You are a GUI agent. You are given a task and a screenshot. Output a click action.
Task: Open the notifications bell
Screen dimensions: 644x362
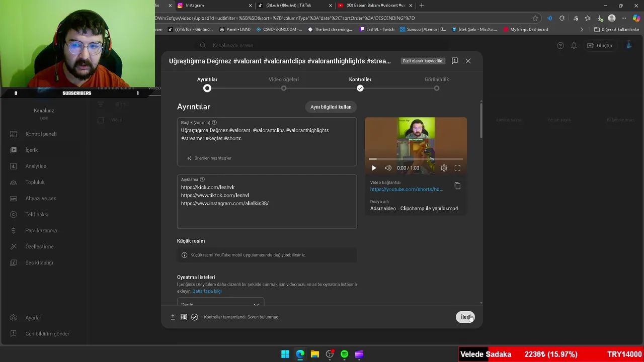click(574, 46)
